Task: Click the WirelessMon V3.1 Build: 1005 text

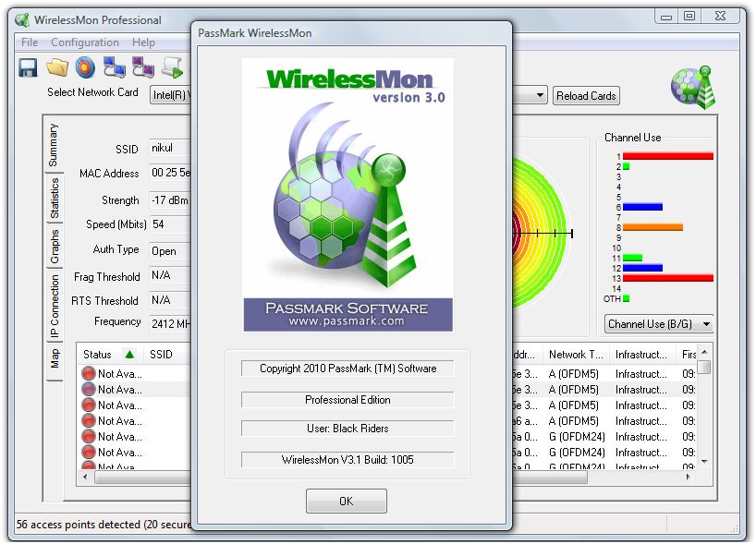Action: pos(348,460)
